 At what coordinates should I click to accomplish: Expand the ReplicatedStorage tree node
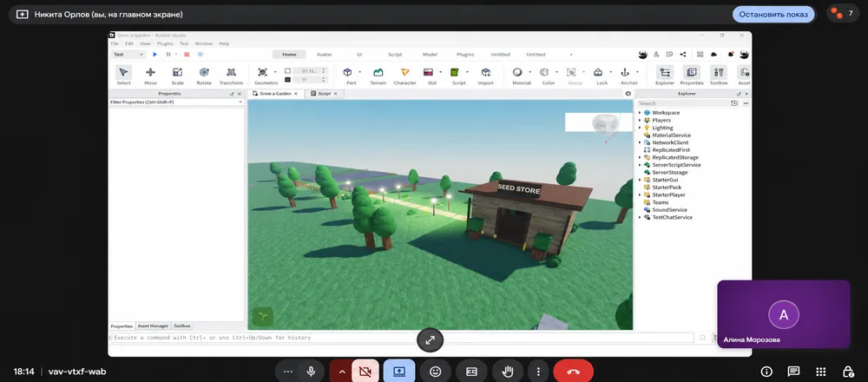(640, 158)
